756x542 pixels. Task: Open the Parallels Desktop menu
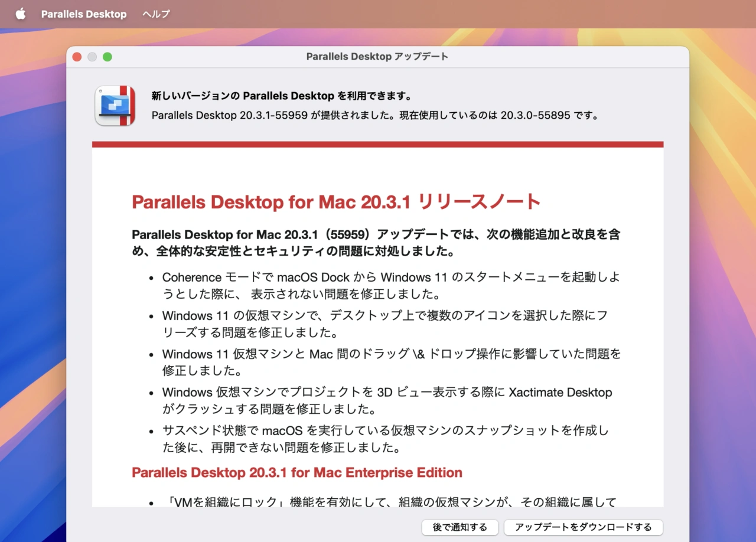click(x=84, y=14)
